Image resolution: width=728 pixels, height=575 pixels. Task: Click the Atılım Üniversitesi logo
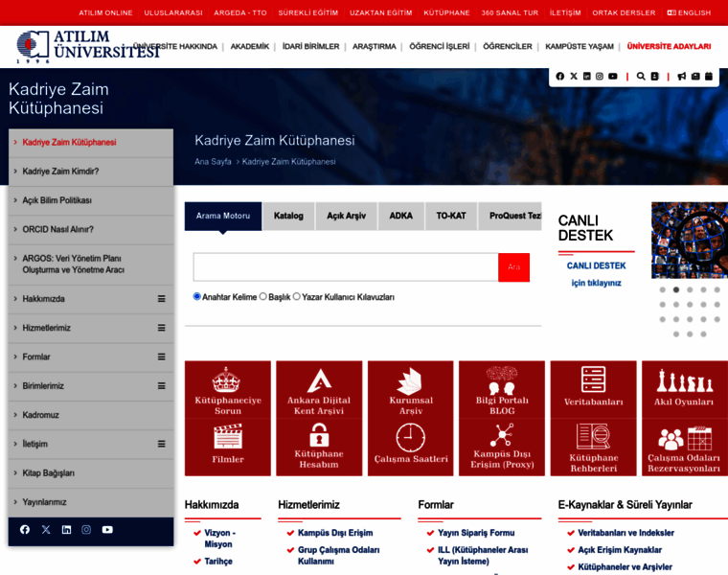click(x=88, y=46)
